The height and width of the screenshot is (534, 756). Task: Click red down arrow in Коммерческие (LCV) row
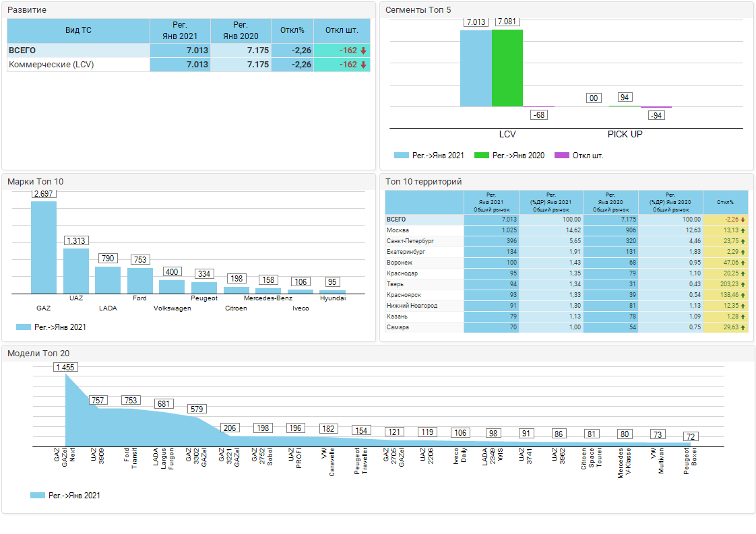coord(363,65)
